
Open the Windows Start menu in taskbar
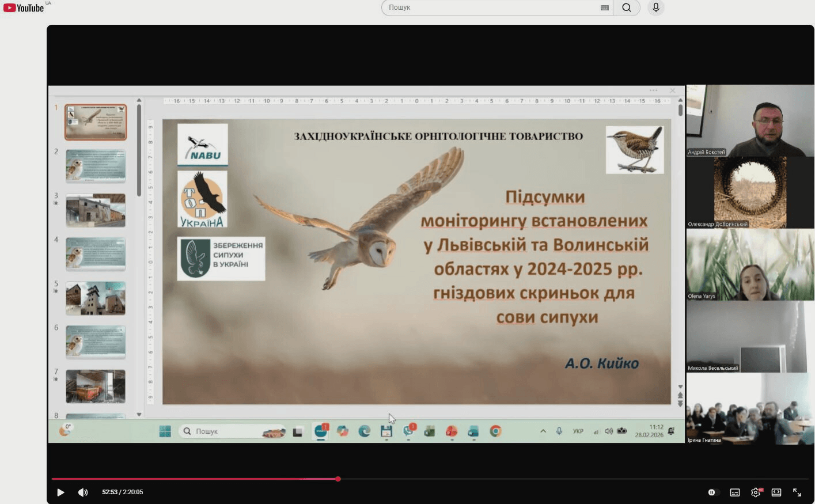tap(165, 431)
